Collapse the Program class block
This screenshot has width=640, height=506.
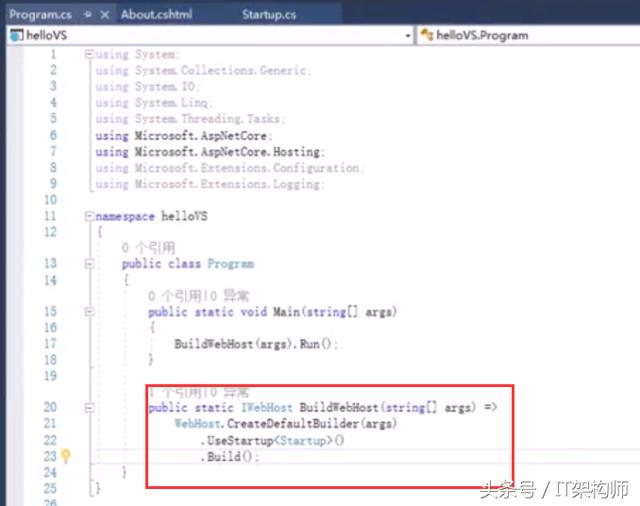pyautogui.click(x=89, y=264)
